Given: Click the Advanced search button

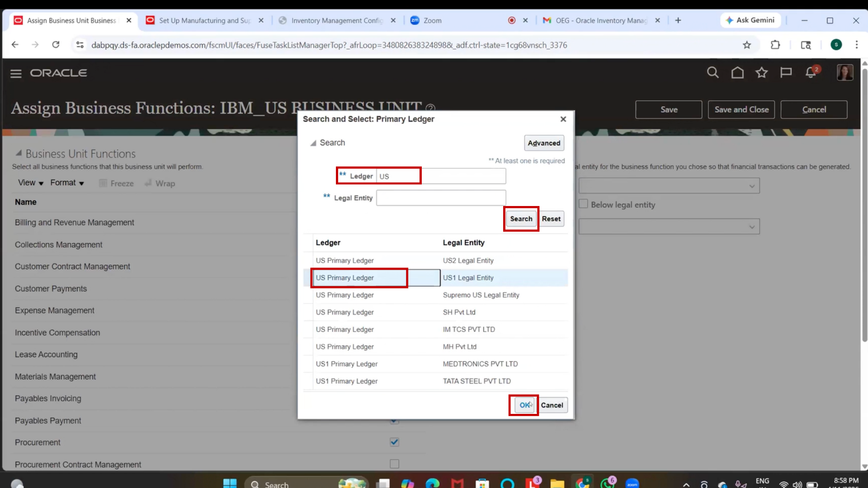Looking at the screenshot, I should point(544,143).
